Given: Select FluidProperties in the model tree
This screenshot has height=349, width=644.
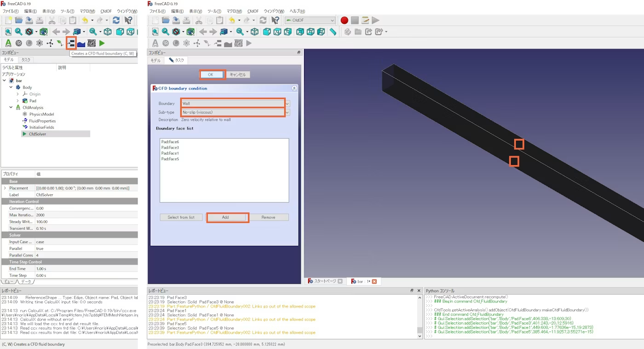Looking at the screenshot, I should [42, 121].
